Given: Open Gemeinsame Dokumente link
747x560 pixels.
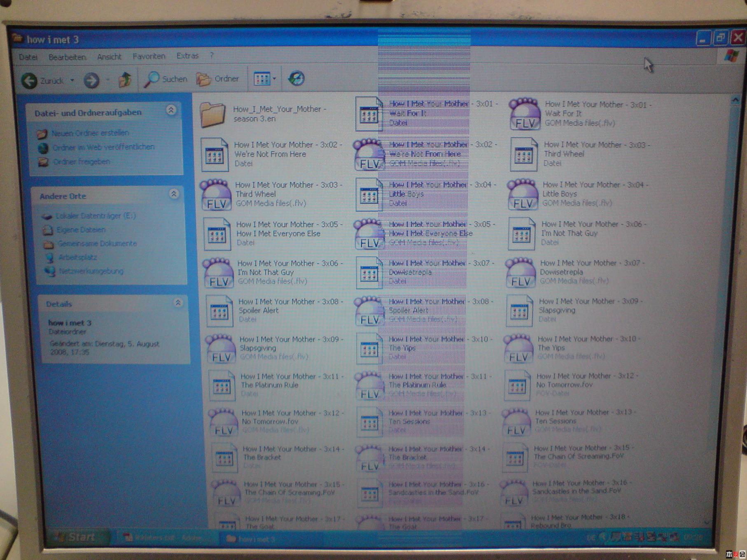Looking at the screenshot, I should (x=97, y=243).
